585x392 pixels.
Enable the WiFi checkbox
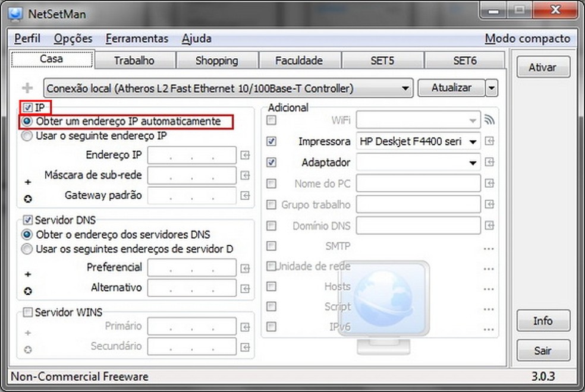[272, 120]
